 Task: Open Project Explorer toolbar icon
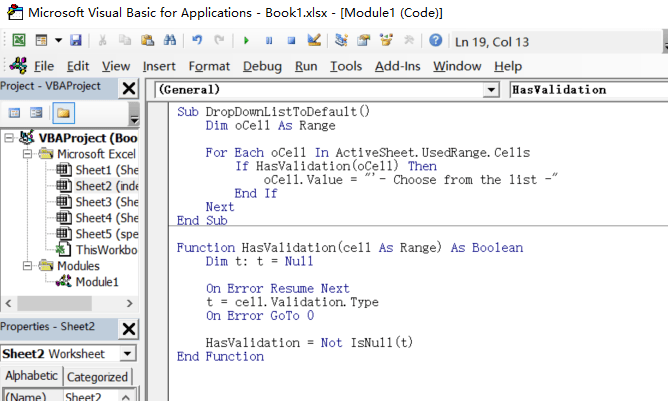tap(341, 40)
